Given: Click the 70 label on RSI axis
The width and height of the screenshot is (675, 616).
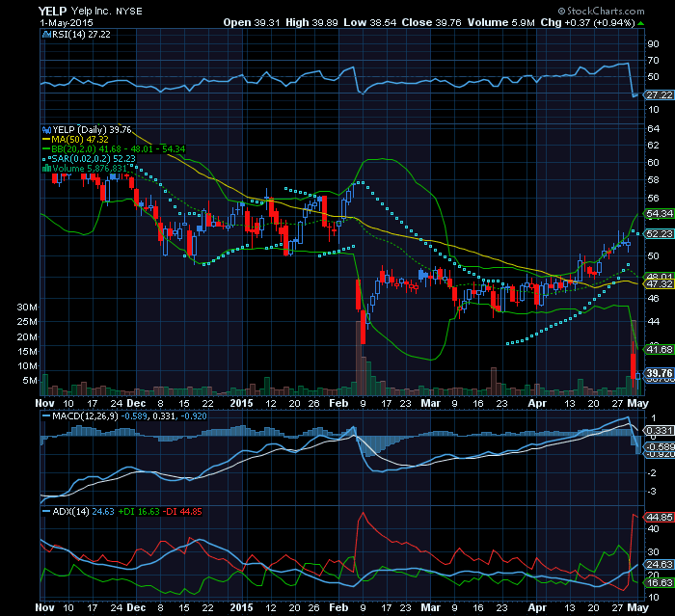Looking at the screenshot, I should click(654, 61).
